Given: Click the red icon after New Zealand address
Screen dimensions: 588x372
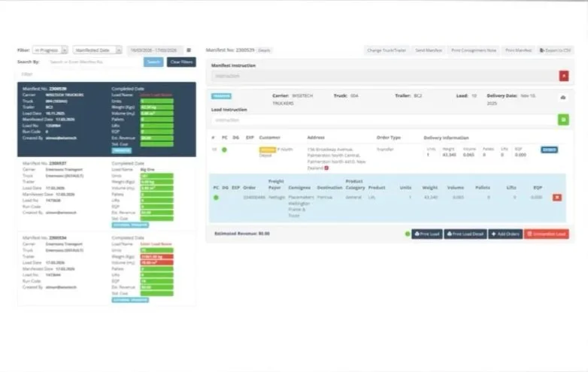Looking at the screenshot, I should (326, 168).
